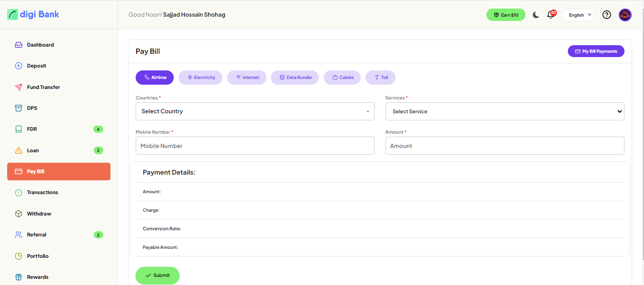Open the help question mark icon
The height and width of the screenshot is (285, 644).
click(x=606, y=15)
